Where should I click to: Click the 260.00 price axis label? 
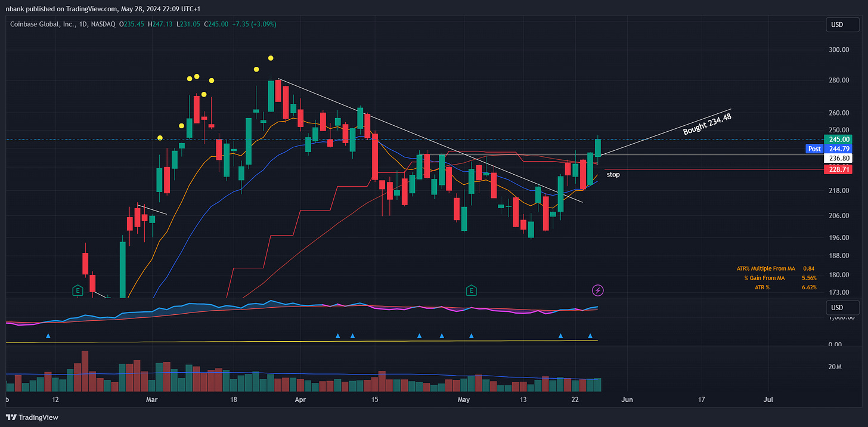click(839, 113)
